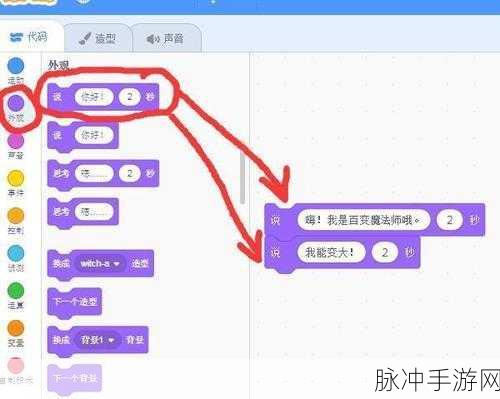Edit seconds value of the 我能变大 block

pos(385,252)
